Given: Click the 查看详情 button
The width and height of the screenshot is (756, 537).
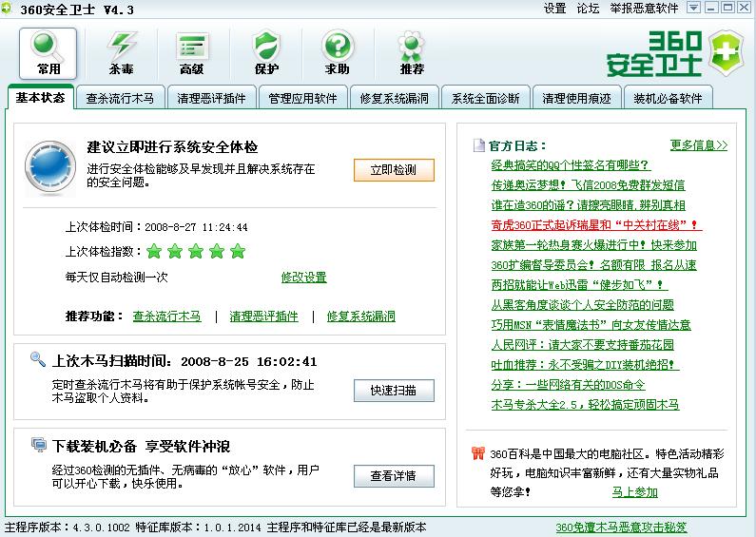Looking at the screenshot, I should tap(394, 476).
